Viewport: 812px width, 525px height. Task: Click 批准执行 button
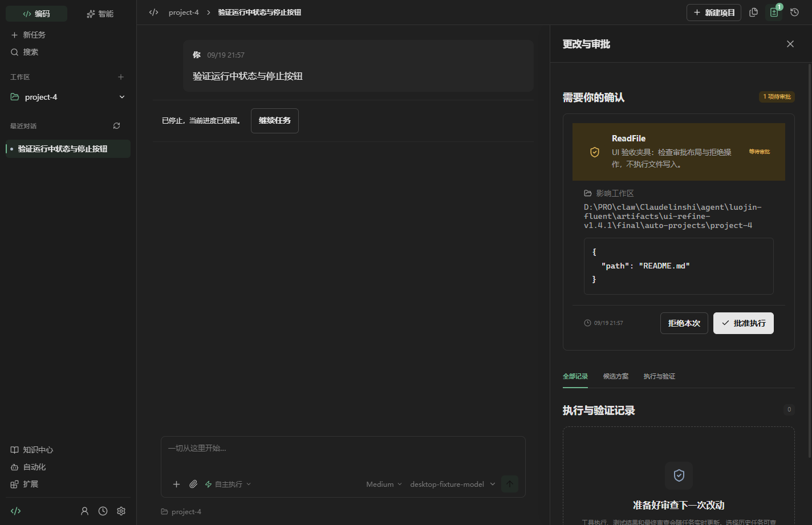pos(744,323)
